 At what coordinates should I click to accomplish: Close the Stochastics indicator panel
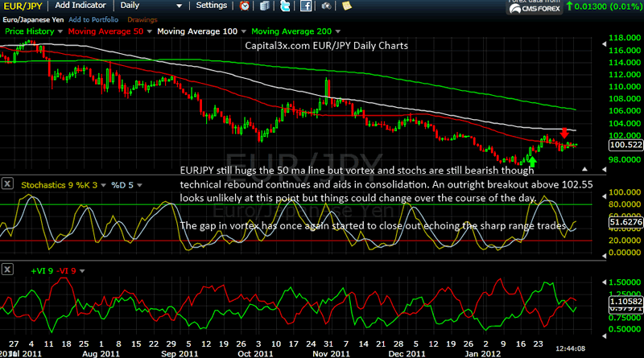(x=7, y=183)
